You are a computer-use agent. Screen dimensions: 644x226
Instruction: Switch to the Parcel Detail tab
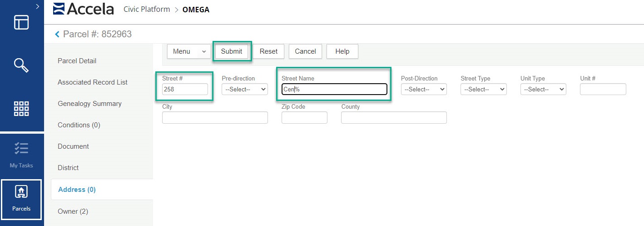[77, 61]
